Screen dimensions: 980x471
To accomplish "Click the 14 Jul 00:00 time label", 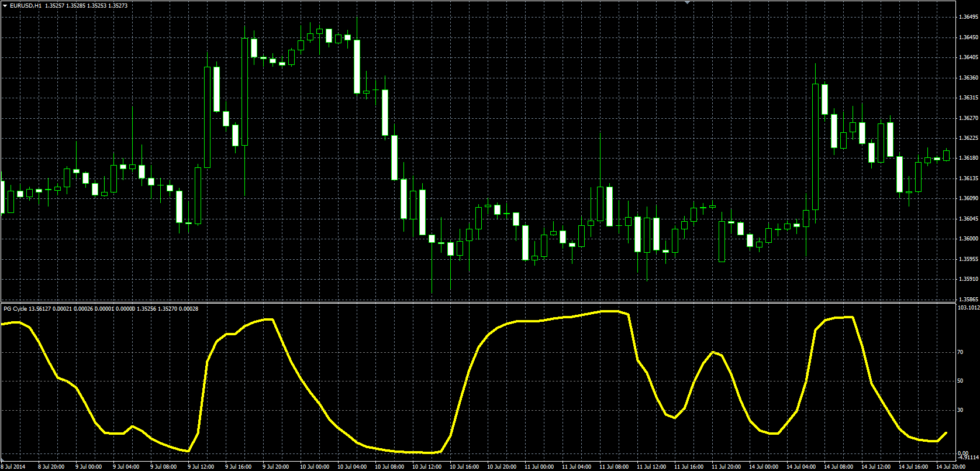I will point(764,467).
